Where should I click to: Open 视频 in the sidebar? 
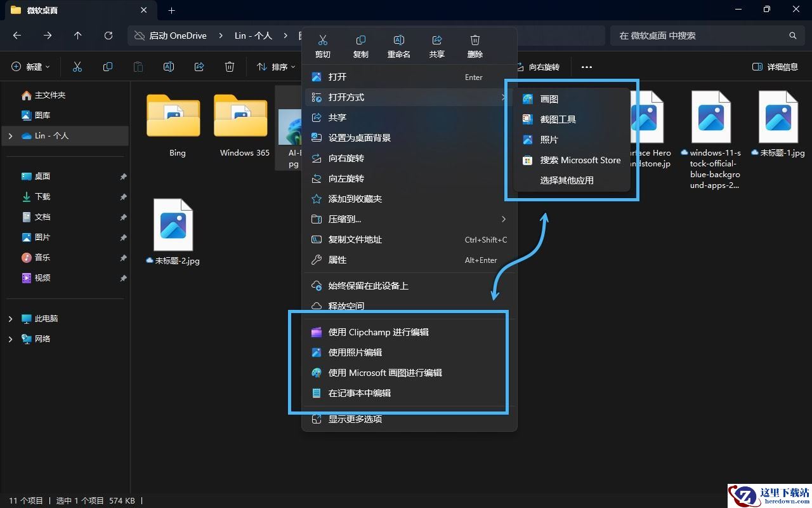[43, 278]
